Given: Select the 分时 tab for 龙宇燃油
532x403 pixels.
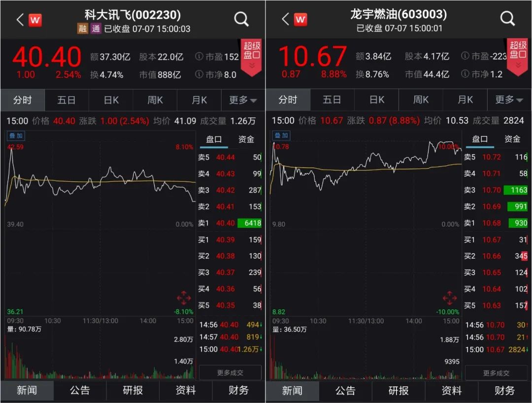Looking at the screenshot, I should [x=288, y=100].
